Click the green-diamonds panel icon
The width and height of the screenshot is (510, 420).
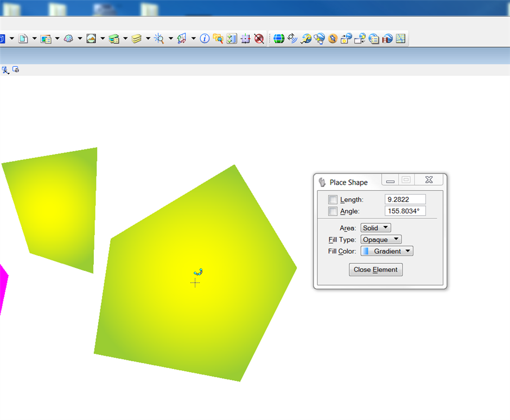[x=232, y=38]
